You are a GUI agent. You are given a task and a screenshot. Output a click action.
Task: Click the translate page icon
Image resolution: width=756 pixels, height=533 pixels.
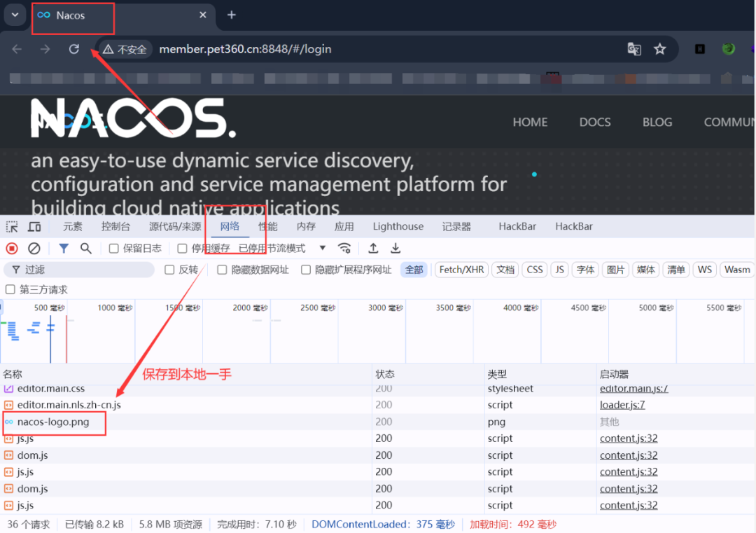coord(634,49)
